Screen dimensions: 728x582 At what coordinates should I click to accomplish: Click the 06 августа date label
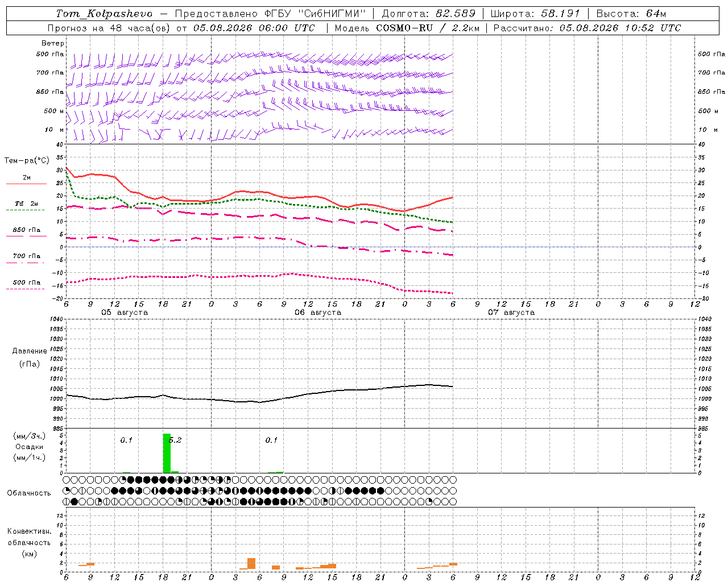pyautogui.click(x=318, y=313)
